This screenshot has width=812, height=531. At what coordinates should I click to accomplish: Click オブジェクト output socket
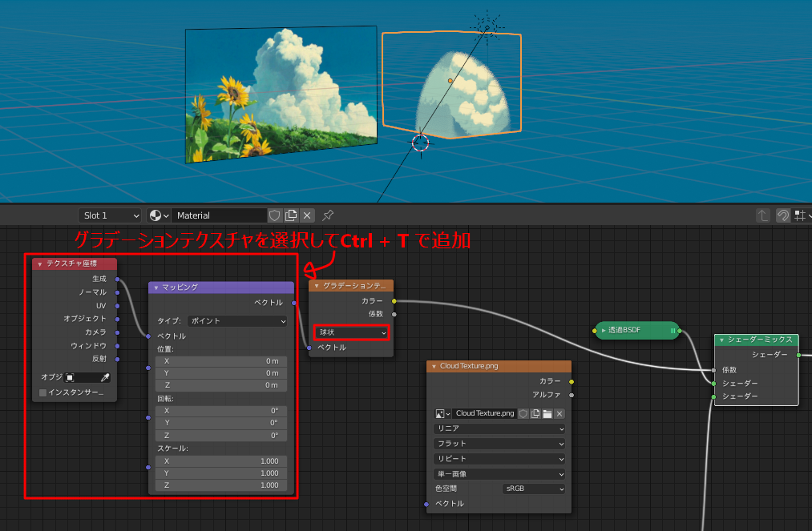(x=118, y=320)
